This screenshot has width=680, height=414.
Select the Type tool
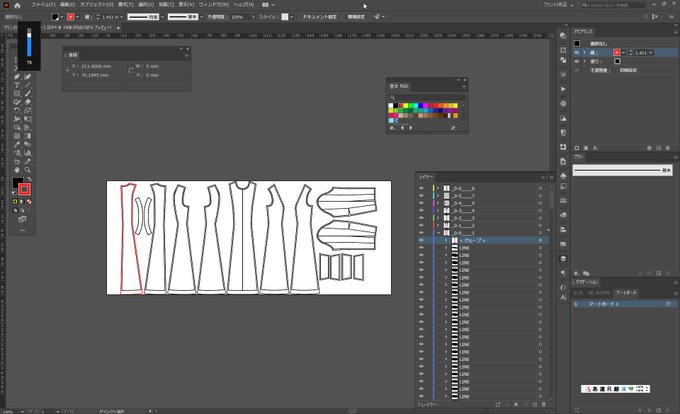click(x=17, y=85)
